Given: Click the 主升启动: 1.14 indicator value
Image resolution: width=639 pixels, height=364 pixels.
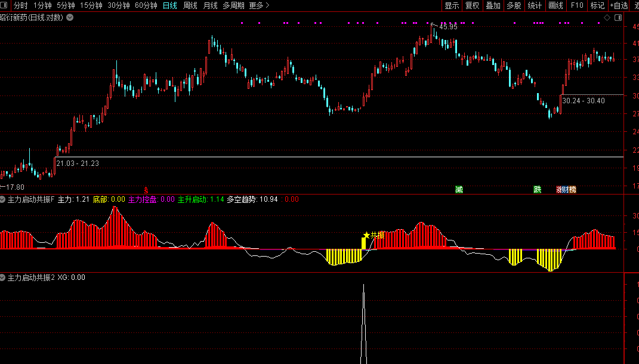Looking at the screenshot, I should (201, 199).
